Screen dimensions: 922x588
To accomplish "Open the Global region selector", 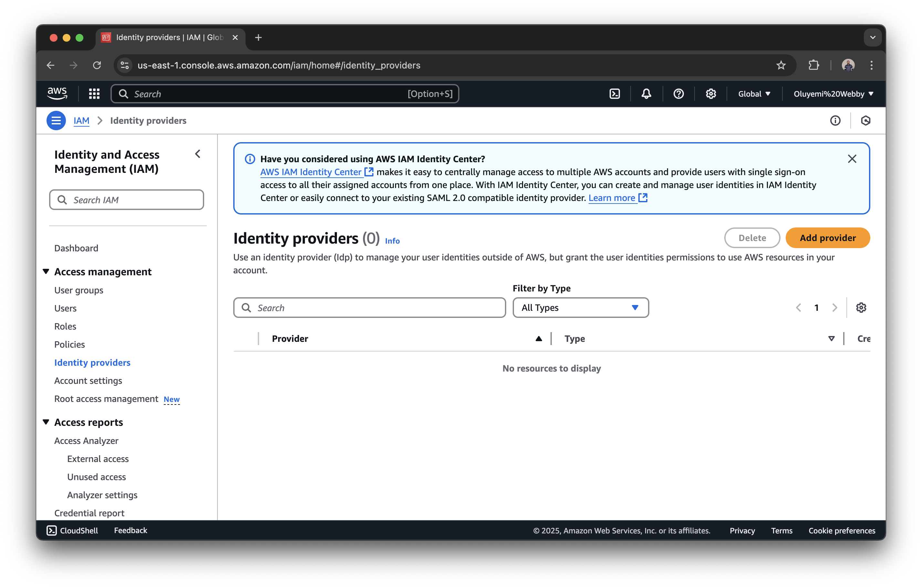I will (x=753, y=93).
